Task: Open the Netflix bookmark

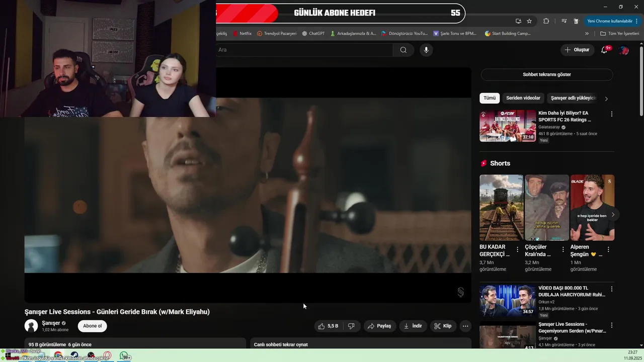Action: (242, 34)
